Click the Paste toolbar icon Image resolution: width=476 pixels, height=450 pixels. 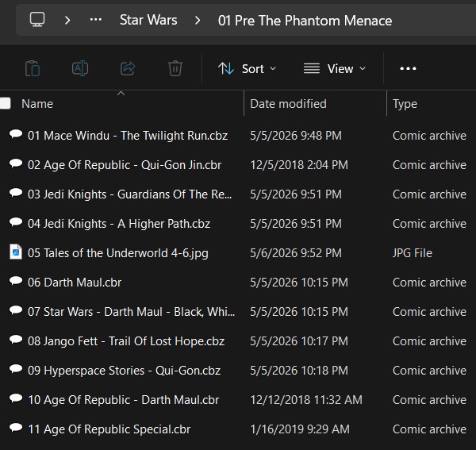click(x=33, y=68)
